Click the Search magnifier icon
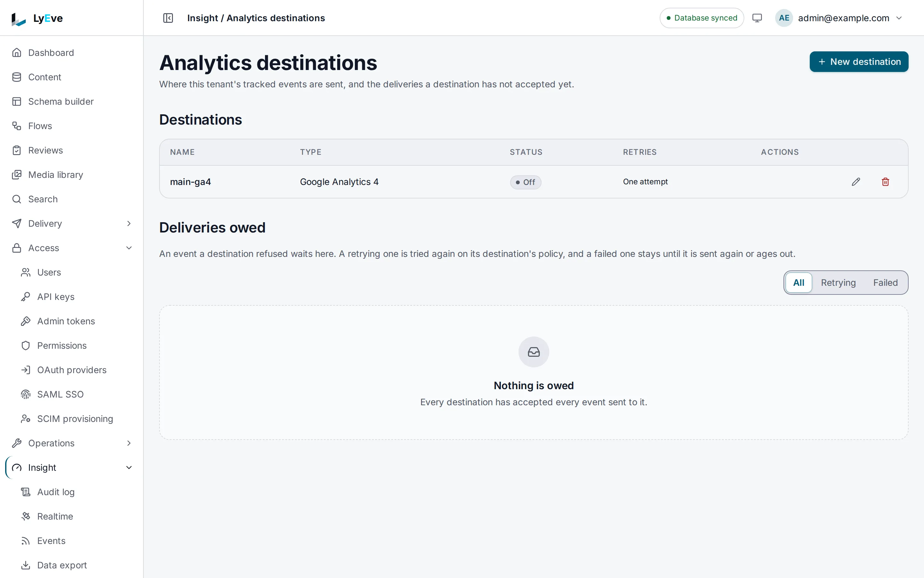The width and height of the screenshot is (924, 578). click(17, 199)
